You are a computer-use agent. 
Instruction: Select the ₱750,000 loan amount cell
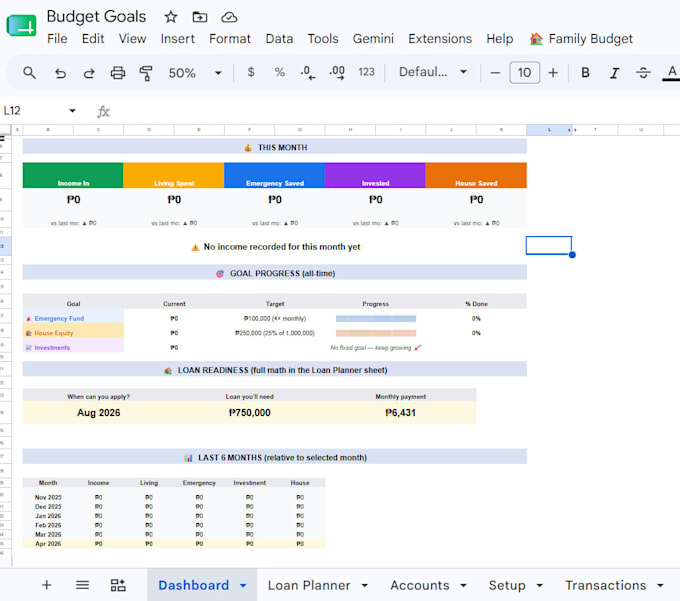click(x=249, y=413)
